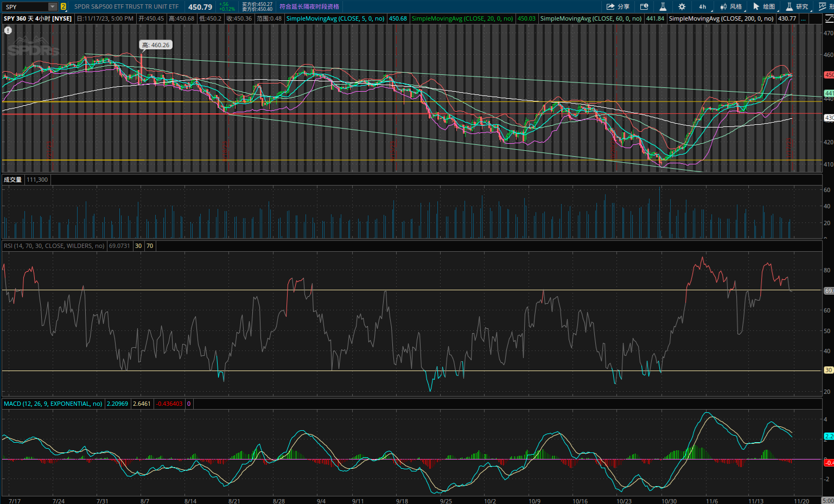
Task: Click the SMA20 value 450.03
Action: pos(526,18)
